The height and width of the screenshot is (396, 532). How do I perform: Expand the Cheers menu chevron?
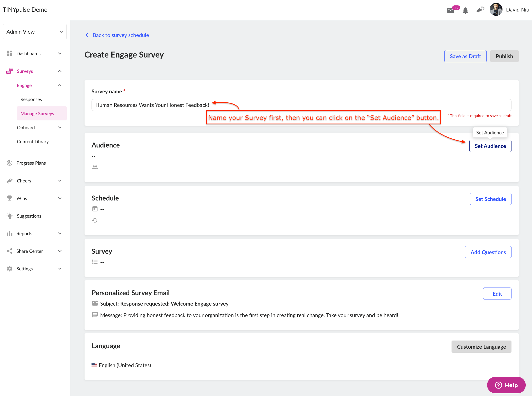60,181
